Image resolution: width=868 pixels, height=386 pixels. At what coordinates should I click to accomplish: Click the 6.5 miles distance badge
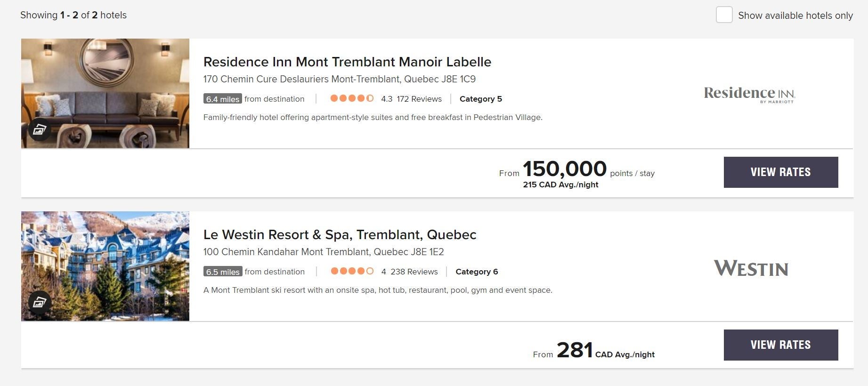(x=223, y=272)
